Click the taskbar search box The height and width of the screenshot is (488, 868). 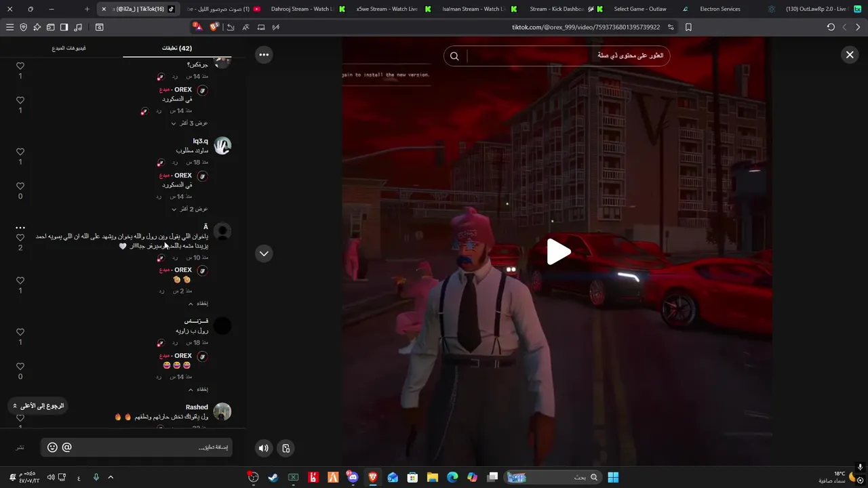[x=553, y=477]
